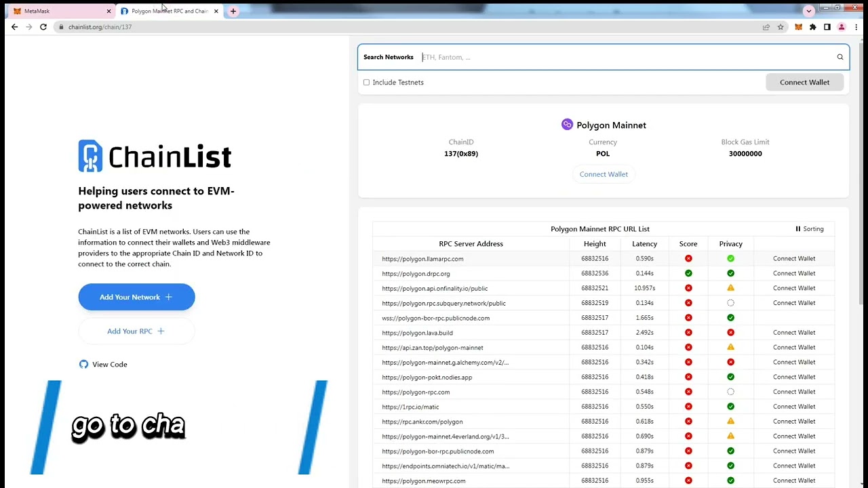868x488 pixels.
Task: Click the Height column header
Action: click(x=595, y=244)
